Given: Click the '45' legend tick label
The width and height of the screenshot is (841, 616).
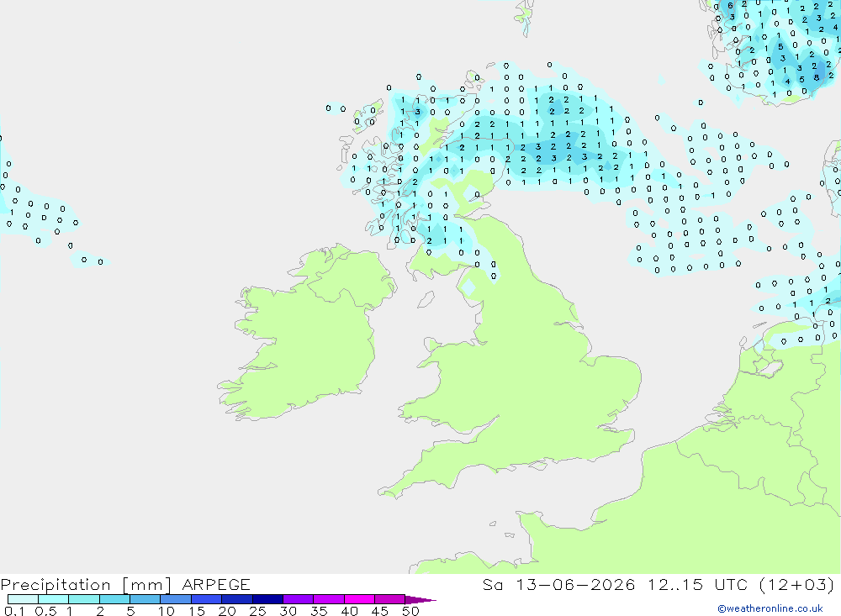Looking at the screenshot, I should pyautogui.click(x=380, y=611).
